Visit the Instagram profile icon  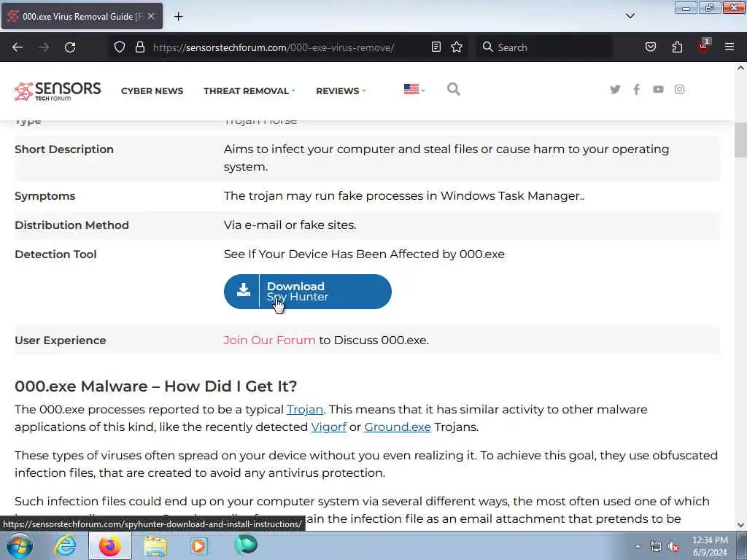pyautogui.click(x=679, y=89)
